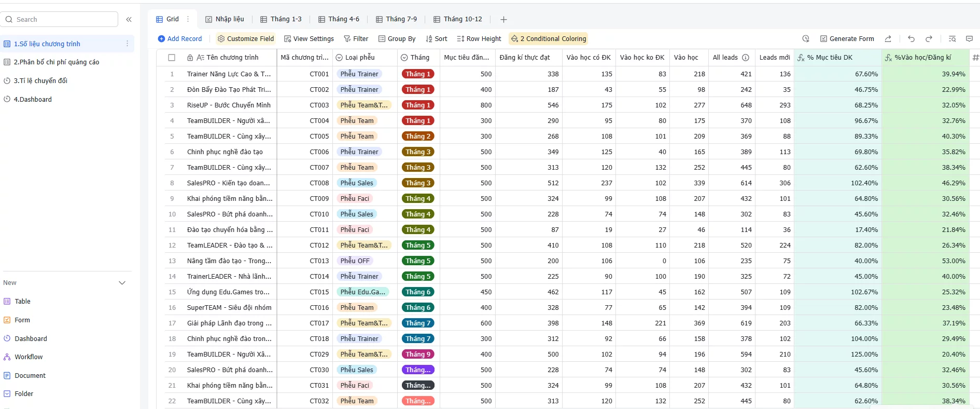
Task: Toggle the select-all rows checkbox
Action: tap(172, 58)
